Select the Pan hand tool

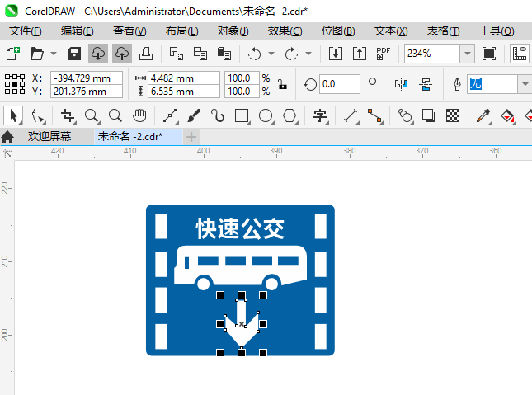(139, 115)
